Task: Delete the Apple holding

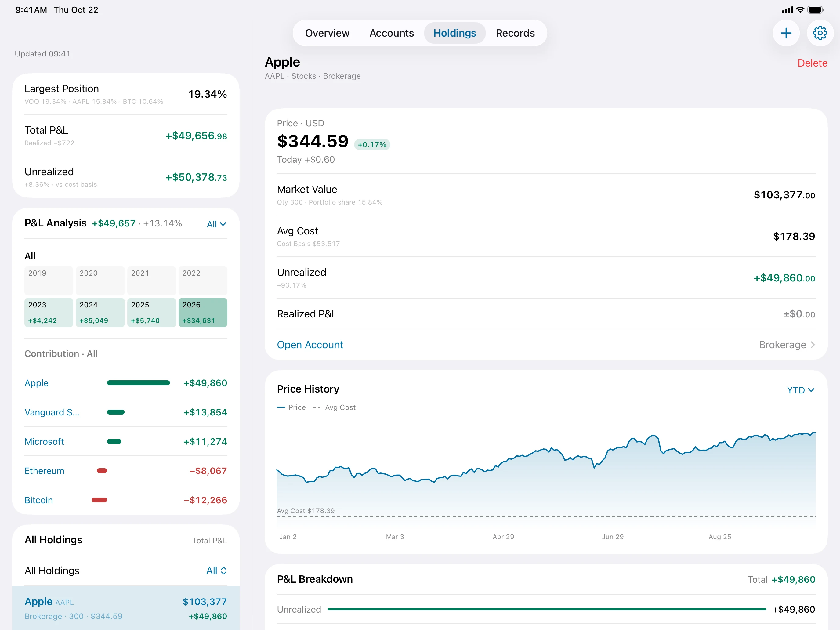Action: [812, 63]
